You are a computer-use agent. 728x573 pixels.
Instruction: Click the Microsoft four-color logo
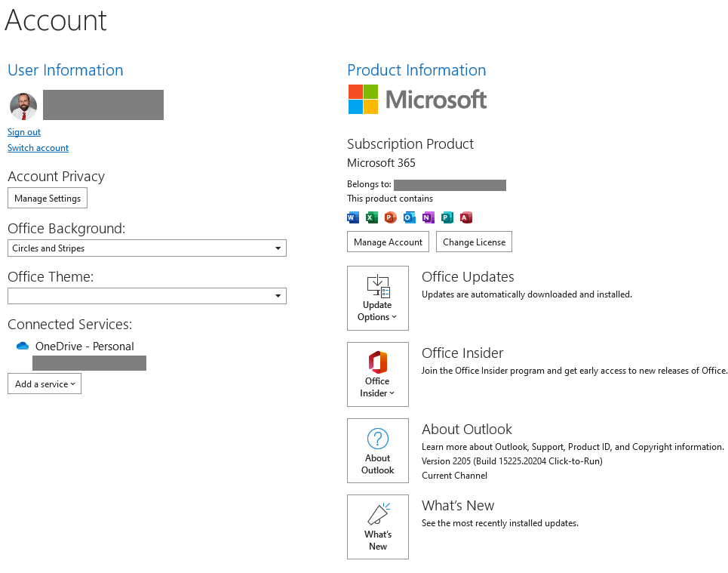[363, 99]
